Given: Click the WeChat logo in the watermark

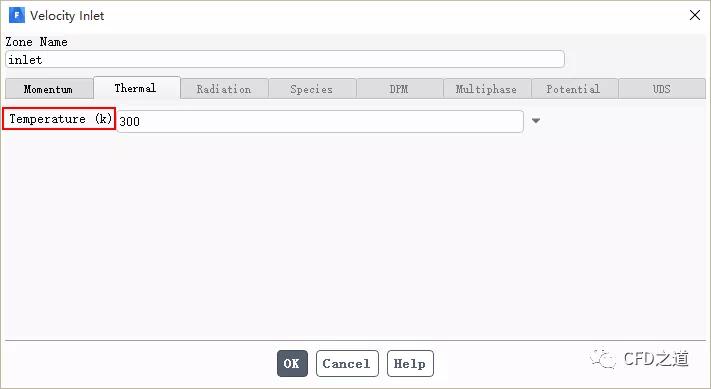Looking at the screenshot, I should tap(603, 359).
